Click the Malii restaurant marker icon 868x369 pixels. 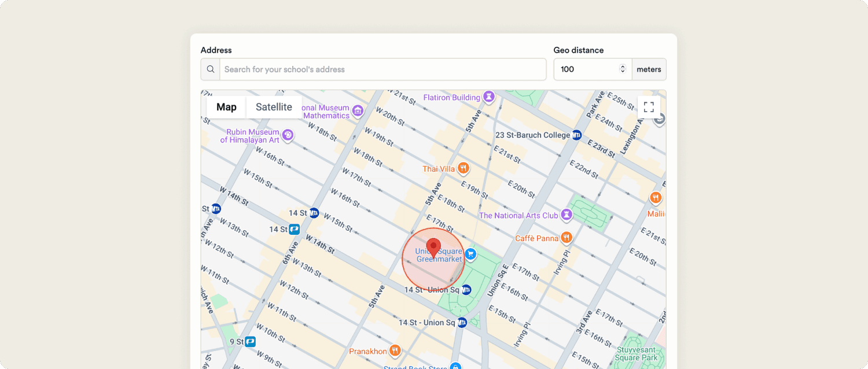click(x=656, y=198)
